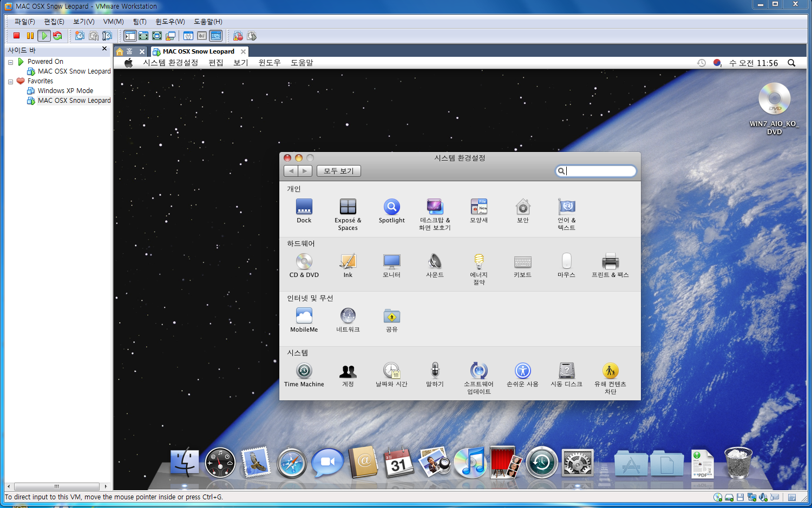This screenshot has height=508, width=812.
Task: Open 소프트웨어 업데이트 pane
Action: coord(479,378)
